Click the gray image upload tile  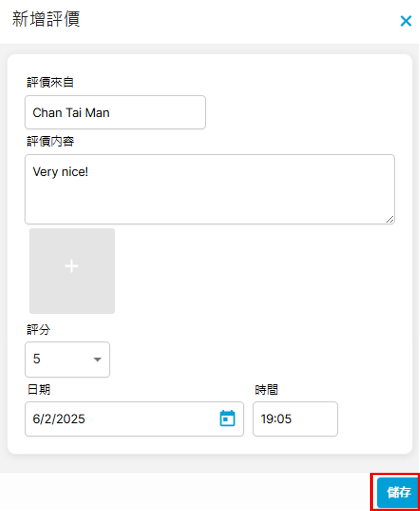[72, 292]
